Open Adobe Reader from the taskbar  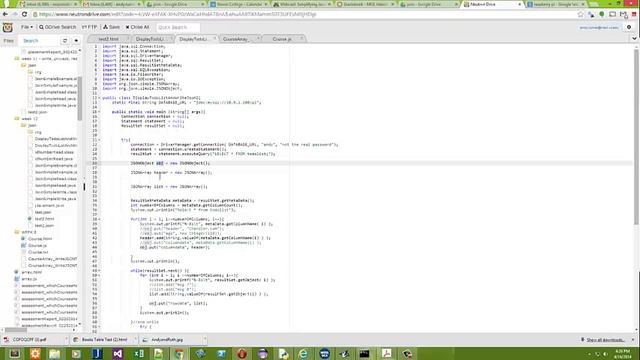pyautogui.click(x=386, y=353)
